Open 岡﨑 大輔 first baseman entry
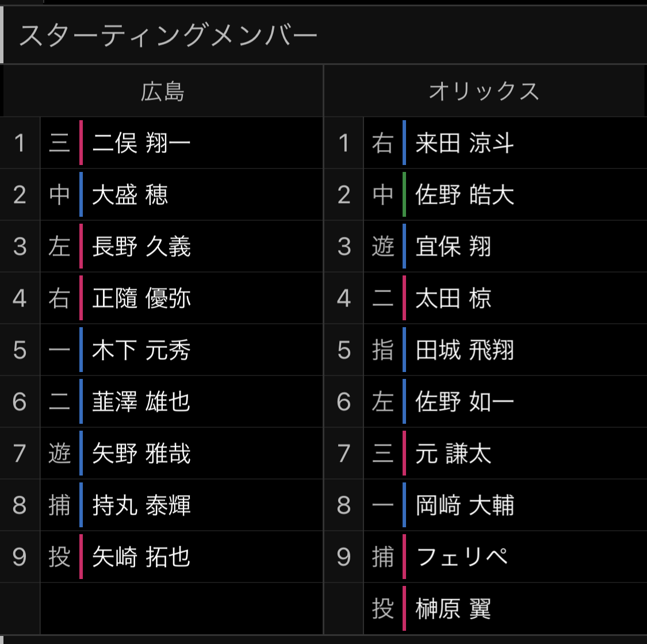The image size is (647, 644). point(465,505)
